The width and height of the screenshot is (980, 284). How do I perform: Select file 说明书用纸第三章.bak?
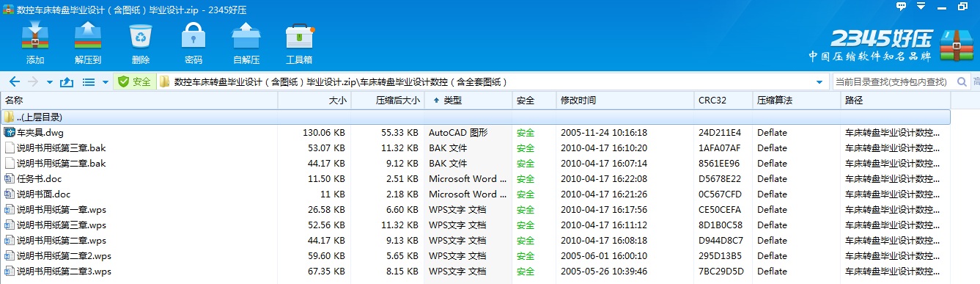click(x=62, y=148)
